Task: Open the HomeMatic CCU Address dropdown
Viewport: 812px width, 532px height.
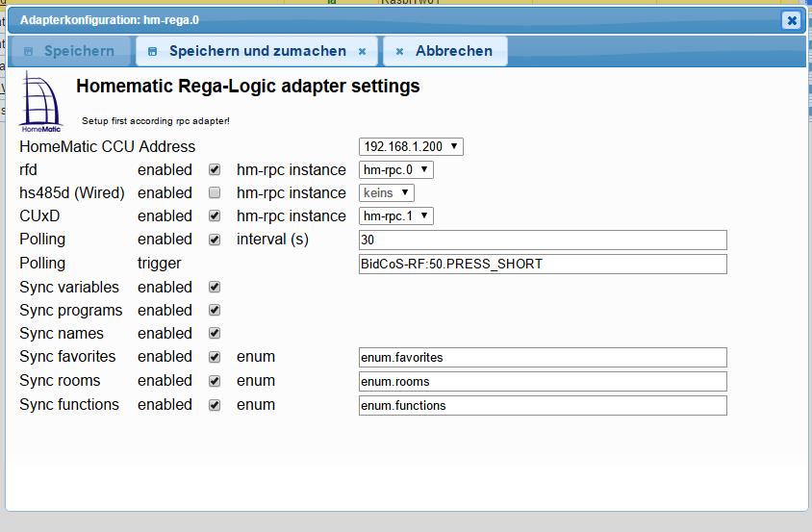Action: pos(411,147)
